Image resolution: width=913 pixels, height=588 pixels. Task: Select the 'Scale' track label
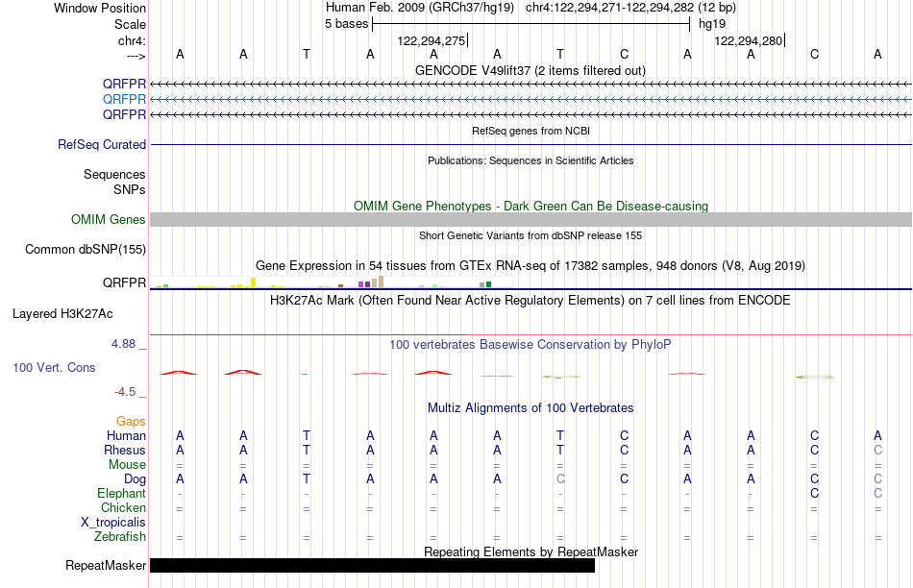[130, 24]
